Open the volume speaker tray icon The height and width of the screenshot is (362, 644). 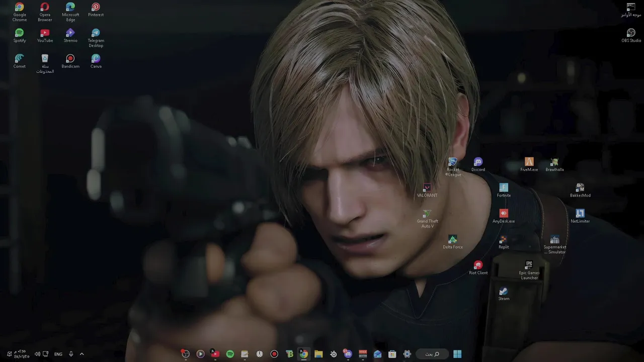tap(37, 354)
